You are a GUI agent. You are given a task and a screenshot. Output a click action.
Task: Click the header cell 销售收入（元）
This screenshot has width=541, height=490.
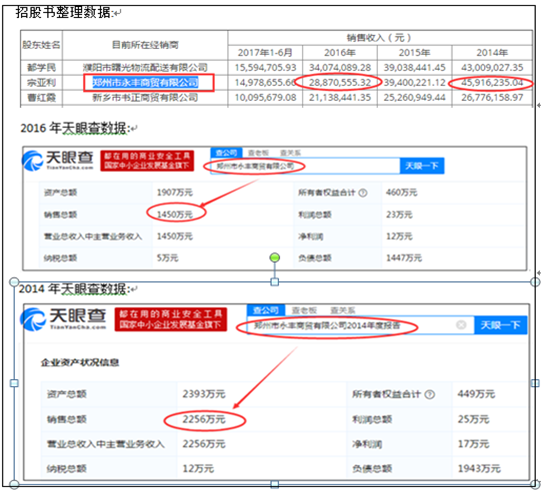click(x=379, y=37)
